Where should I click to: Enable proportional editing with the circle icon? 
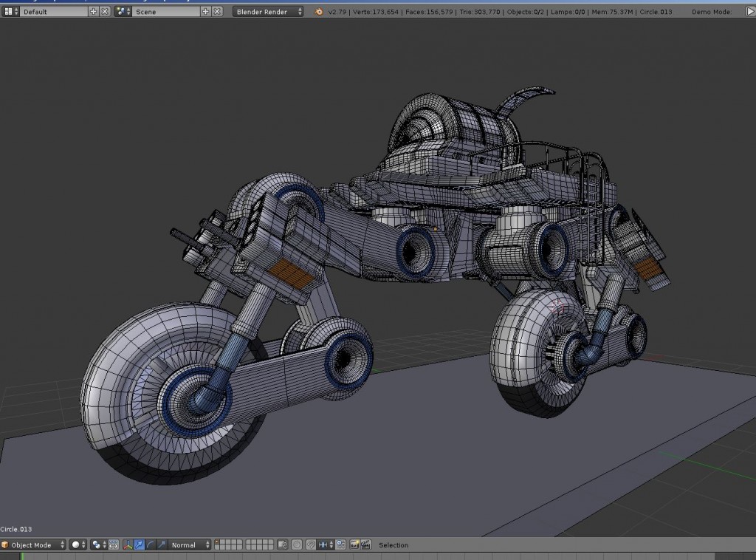click(297, 544)
